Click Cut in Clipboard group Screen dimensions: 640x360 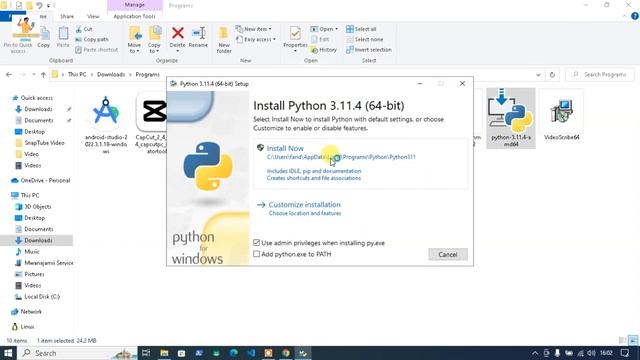(x=84, y=29)
